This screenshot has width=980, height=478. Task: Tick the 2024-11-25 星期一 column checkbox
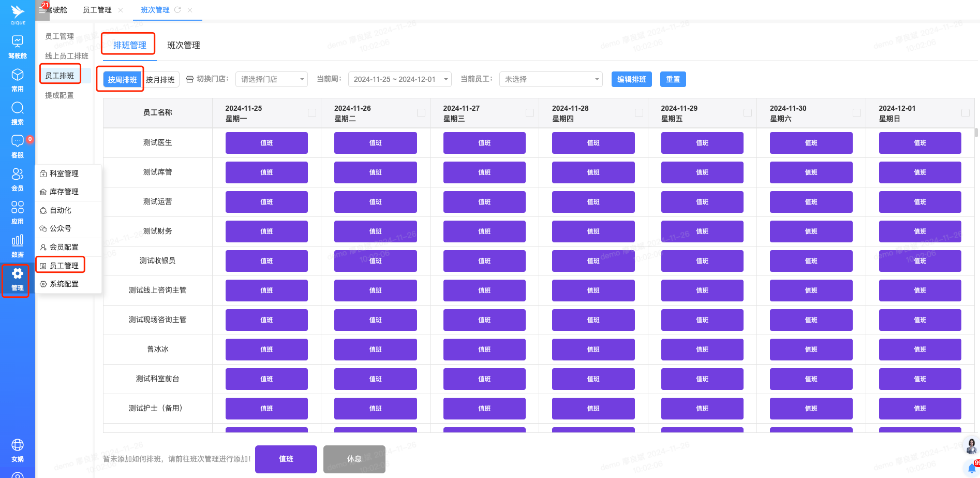coord(312,113)
